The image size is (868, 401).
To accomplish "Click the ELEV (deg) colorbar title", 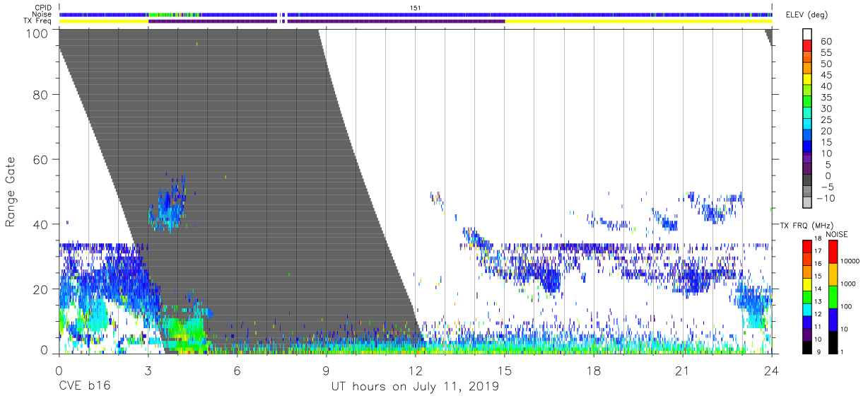I will [805, 14].
